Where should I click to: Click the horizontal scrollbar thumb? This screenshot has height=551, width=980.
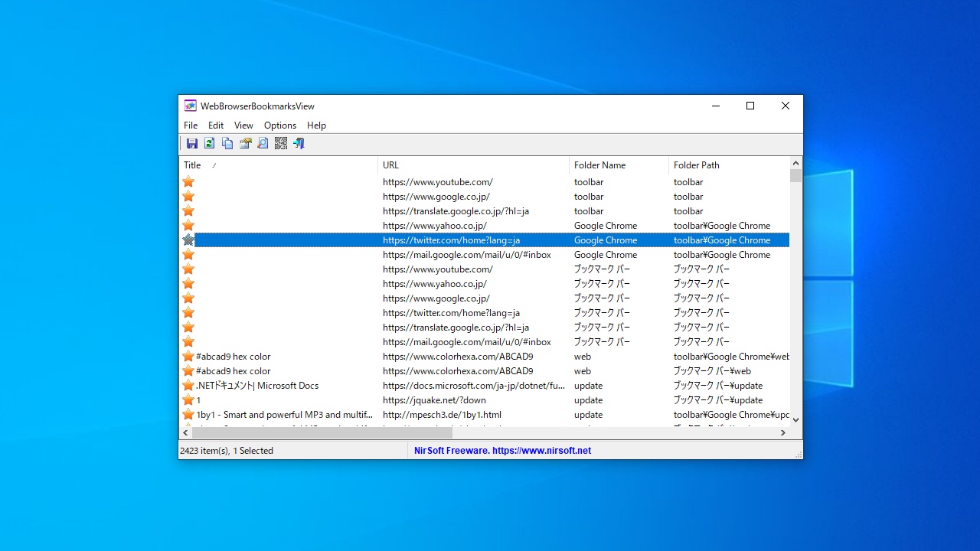pos(322,433)
